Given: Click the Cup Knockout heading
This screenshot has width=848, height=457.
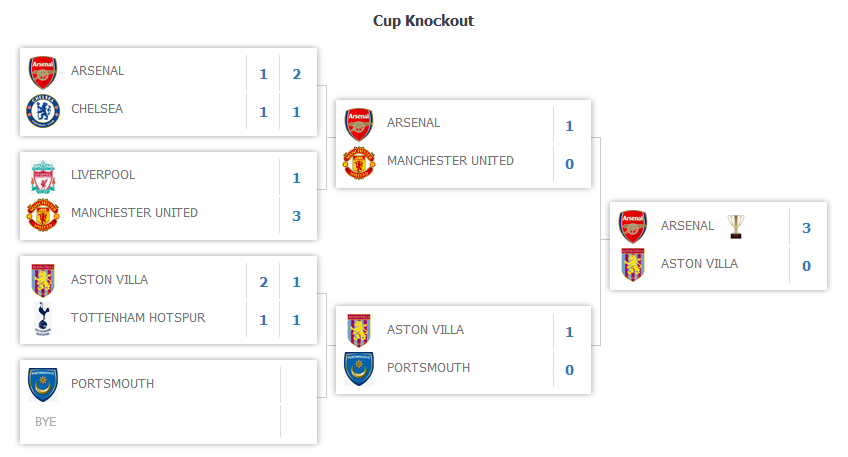Looking at the screenshot, I should 424,21.
